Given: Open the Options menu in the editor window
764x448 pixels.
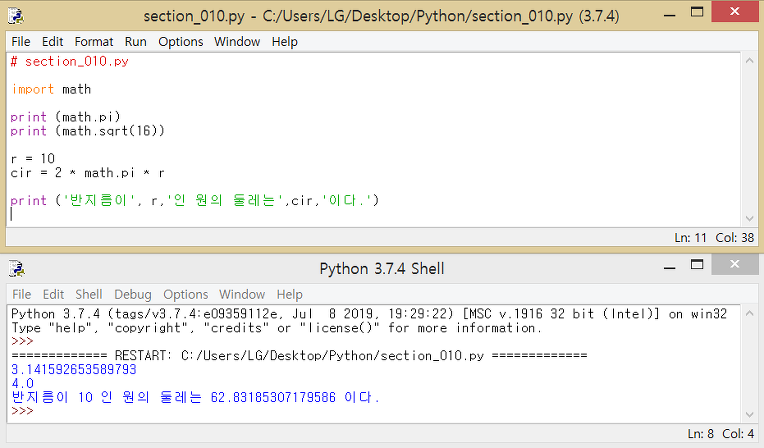Looking at the screenshot, I should (x=181, y=42).
